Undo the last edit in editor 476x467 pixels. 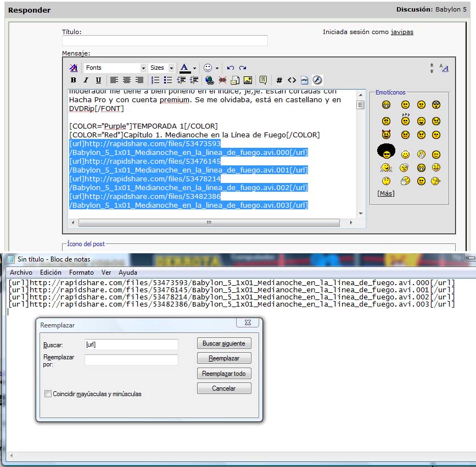tap(230, 68)
